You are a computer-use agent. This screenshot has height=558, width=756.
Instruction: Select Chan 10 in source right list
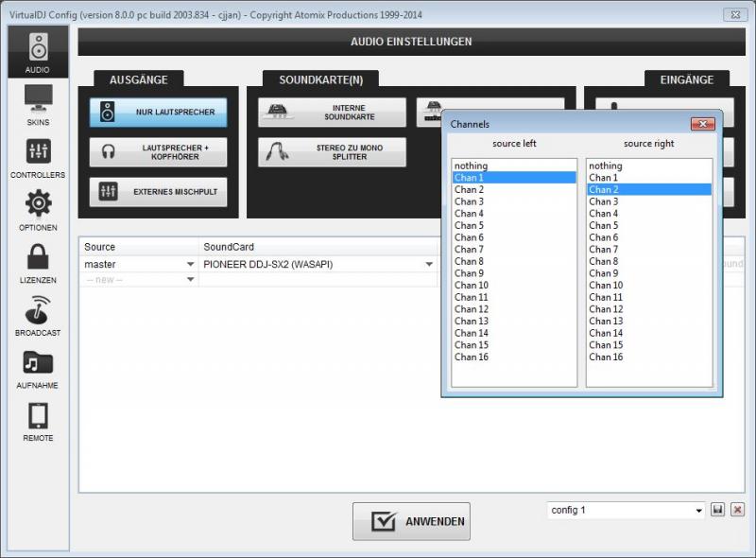tap(649, 286)
